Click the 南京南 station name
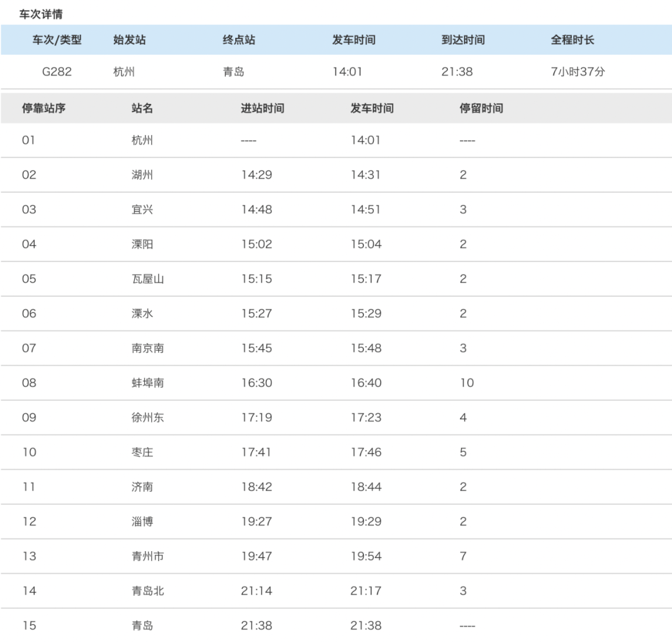 pos(147,348)
